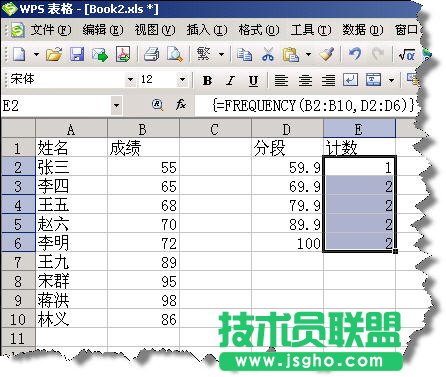
Task: Click the Redo arrow icon
Action: tap(378, 54)
